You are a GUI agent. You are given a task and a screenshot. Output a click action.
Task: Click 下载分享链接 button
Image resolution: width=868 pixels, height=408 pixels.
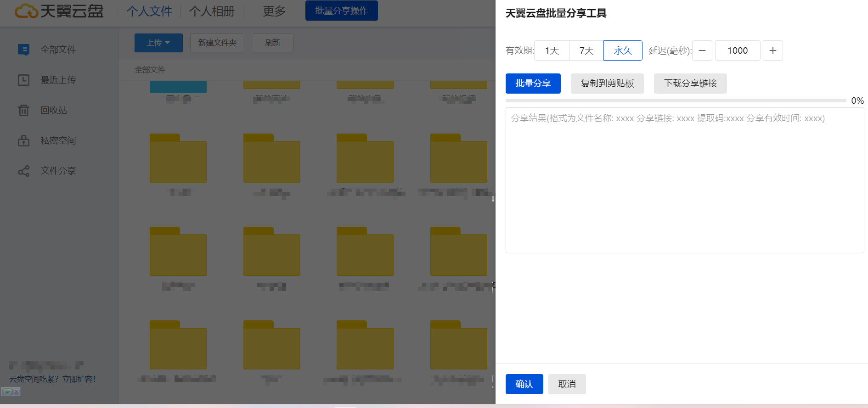(x=690, y=84)
